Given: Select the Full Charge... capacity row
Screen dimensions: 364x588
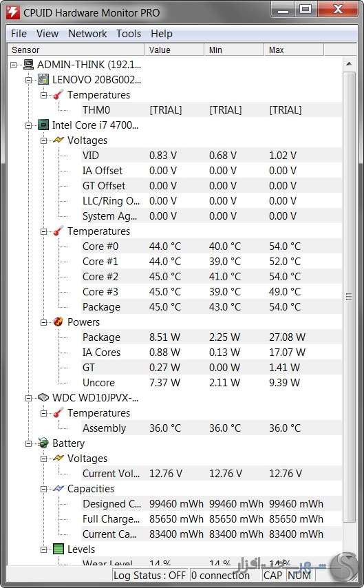Looking at the screenshot, I should click(211, 519).
